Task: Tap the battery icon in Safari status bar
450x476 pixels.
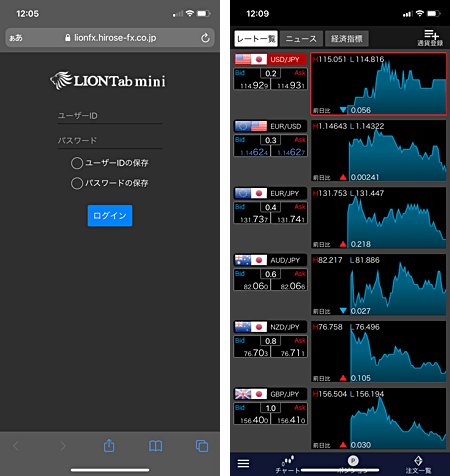Action: tap(204, 14)
